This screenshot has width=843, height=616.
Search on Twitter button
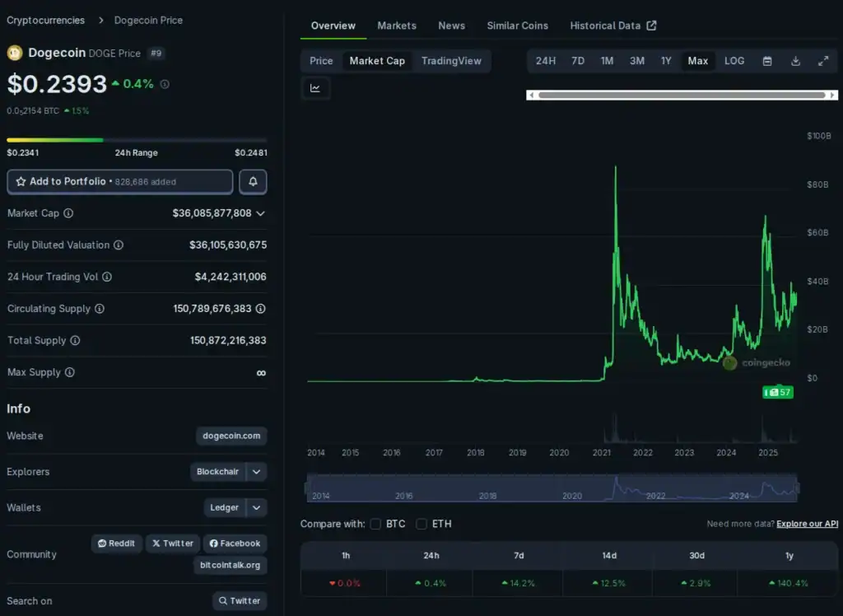[240, 601]
